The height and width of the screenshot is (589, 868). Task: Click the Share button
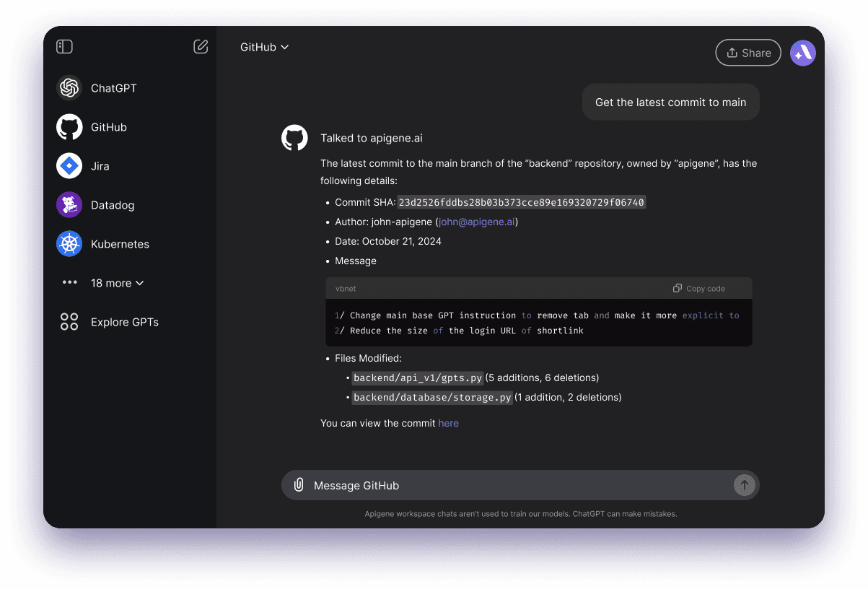pos(748,53)
